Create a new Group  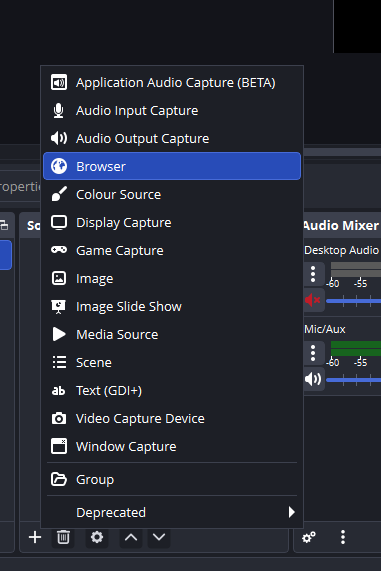click(x=172, y=480)
